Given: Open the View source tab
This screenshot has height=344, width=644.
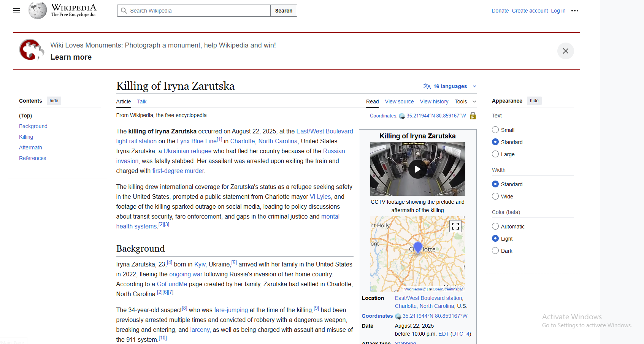Looking at the screenshot, I should (399, 101).
